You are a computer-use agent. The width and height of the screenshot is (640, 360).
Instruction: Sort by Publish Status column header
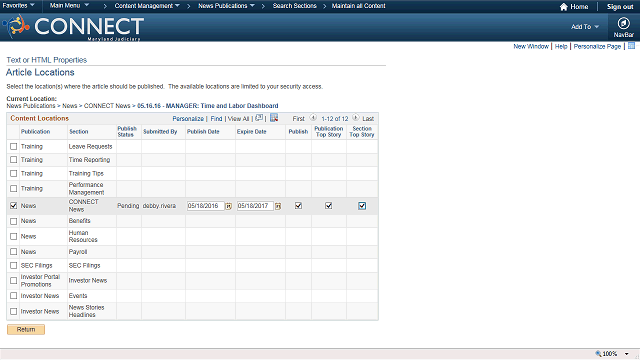coord(127,131)
